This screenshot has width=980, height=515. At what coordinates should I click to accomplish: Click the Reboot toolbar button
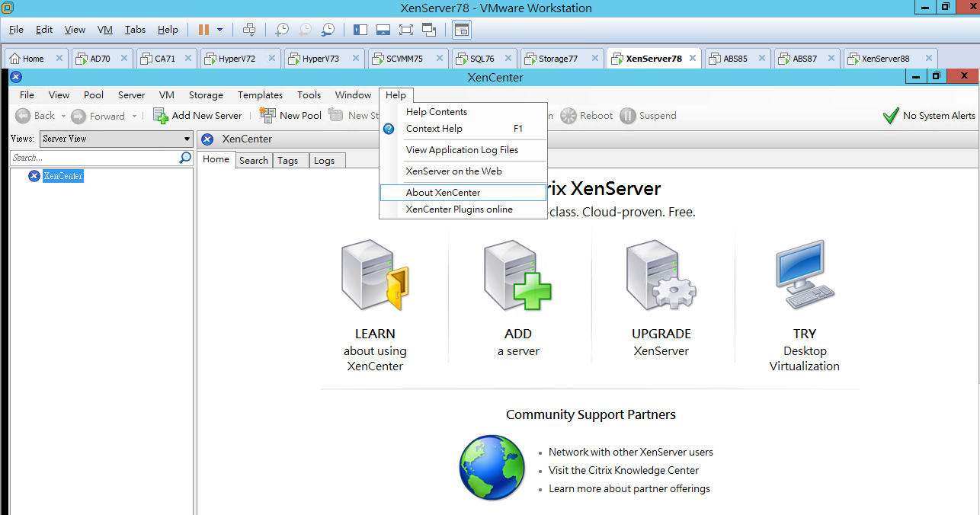click(587, 116)
